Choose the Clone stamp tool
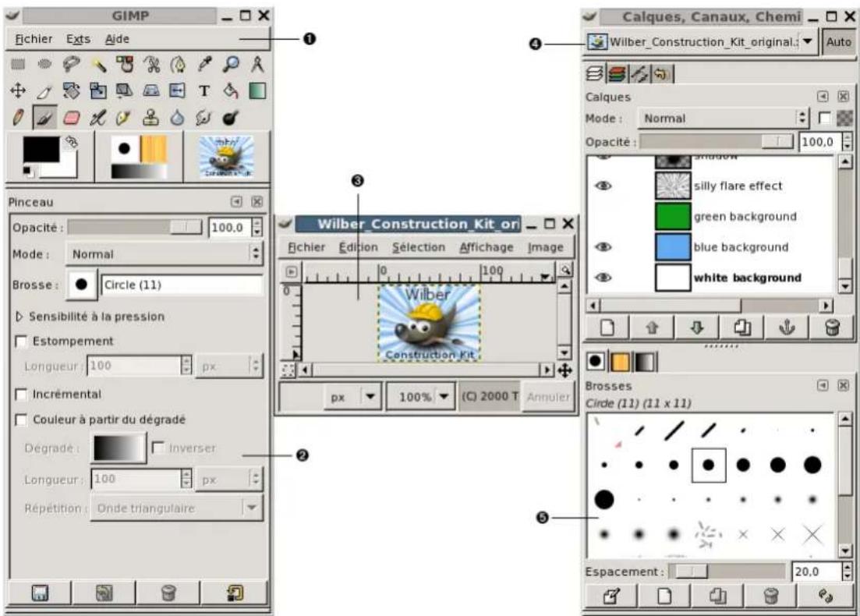 pyautogui.click(x=150, y=119)
